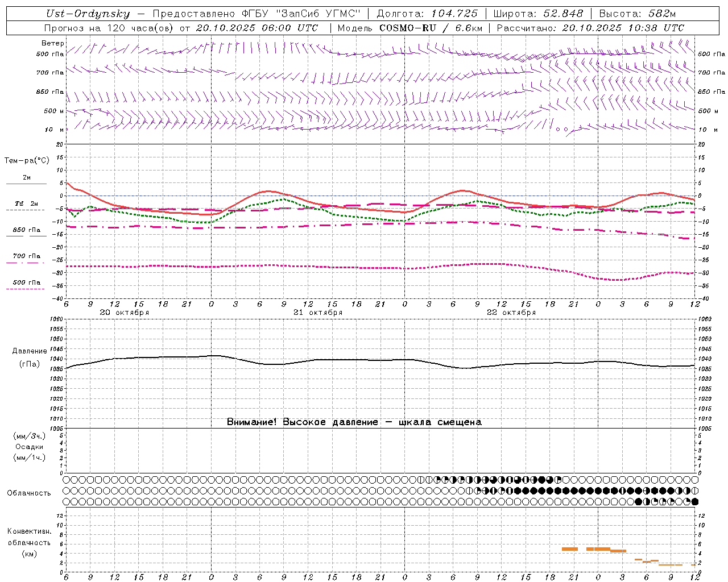This screenshot has width=728, height=582.
Task: Click the red solid 2м legend line
Action: pyautogui.click(x=26, y=184)
